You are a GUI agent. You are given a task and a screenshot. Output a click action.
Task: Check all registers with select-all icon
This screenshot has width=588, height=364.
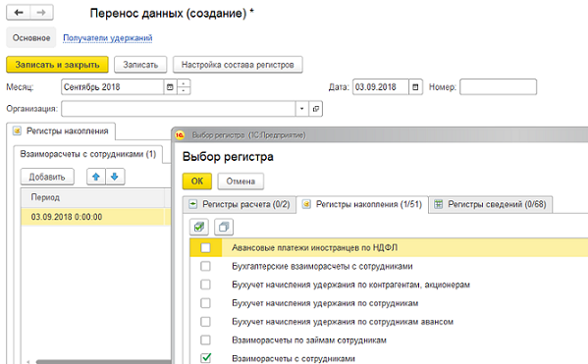click(x=199, y=227)
